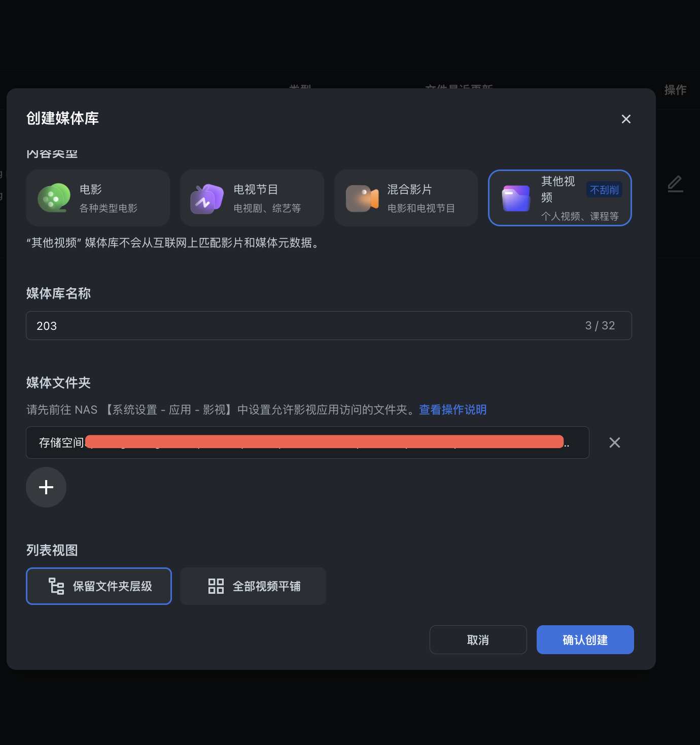This screenshot has height=745, width=700.
Task: Click the 存储空间 folder path field
Action: 307,443
